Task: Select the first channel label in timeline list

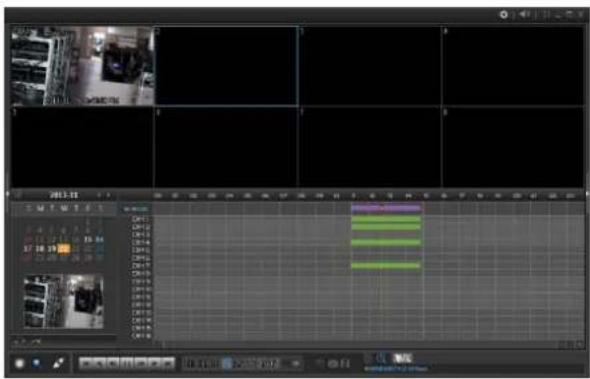Action: (141, 219)
